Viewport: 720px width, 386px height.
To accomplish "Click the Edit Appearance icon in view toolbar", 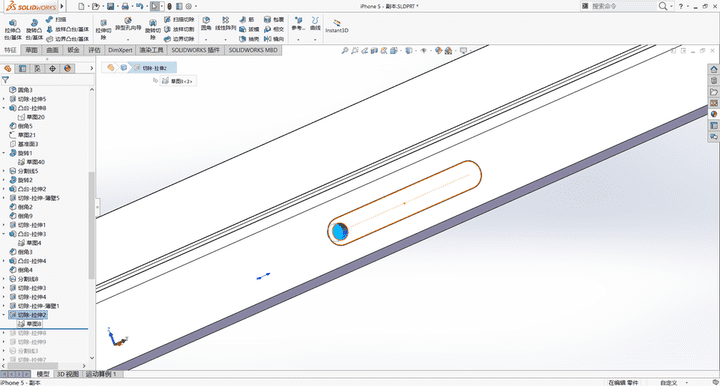I will (439, 50).
